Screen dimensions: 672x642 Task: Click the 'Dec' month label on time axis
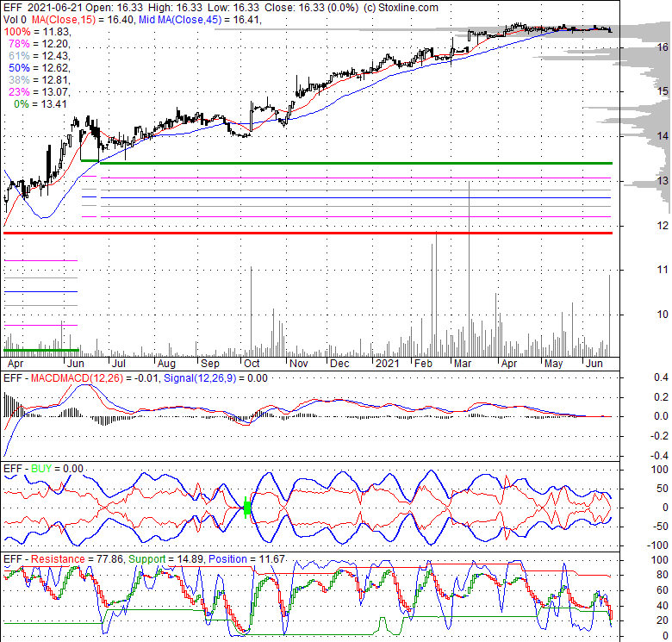coord(339,364)
